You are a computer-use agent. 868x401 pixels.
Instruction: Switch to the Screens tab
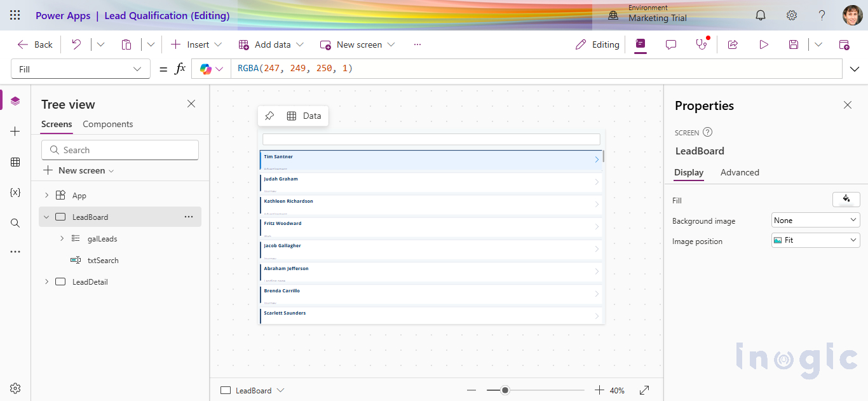coord(57,124)
